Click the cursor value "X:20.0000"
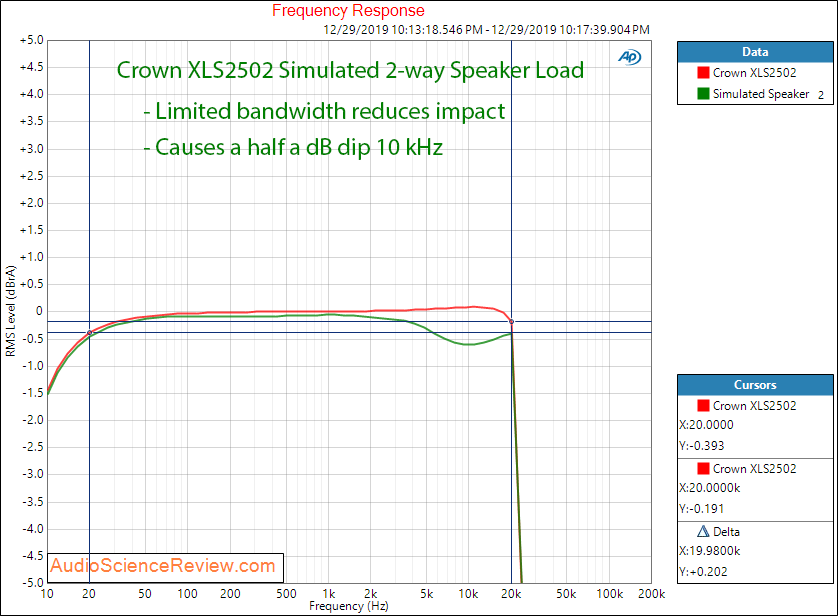The image size is (838, 616). click(x=706, y=425)
